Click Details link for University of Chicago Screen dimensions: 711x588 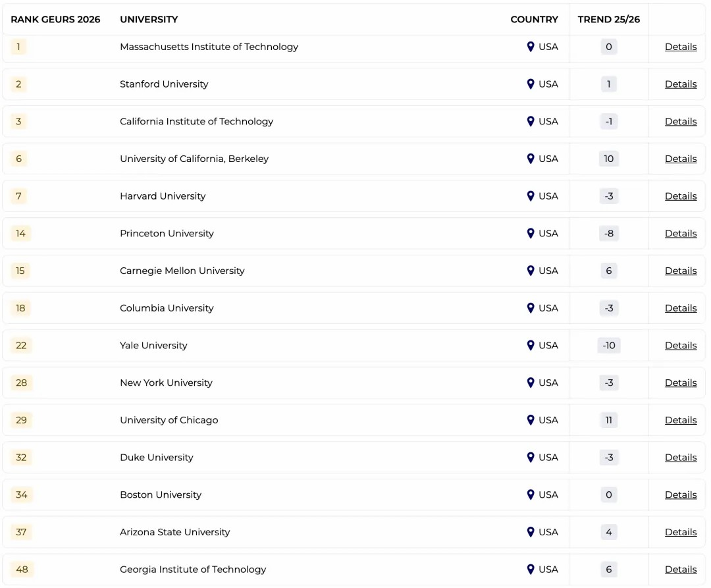681,420
